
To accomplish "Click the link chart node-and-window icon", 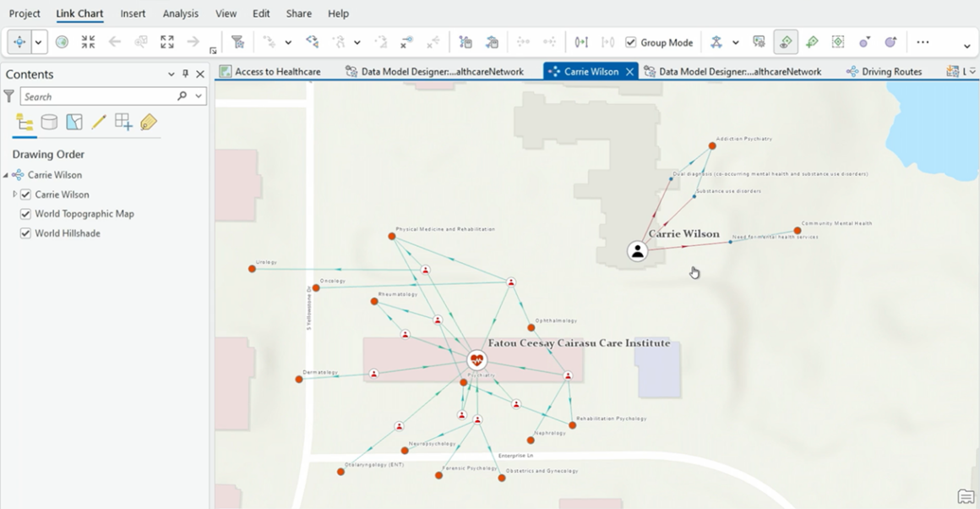I will point(465,42).
